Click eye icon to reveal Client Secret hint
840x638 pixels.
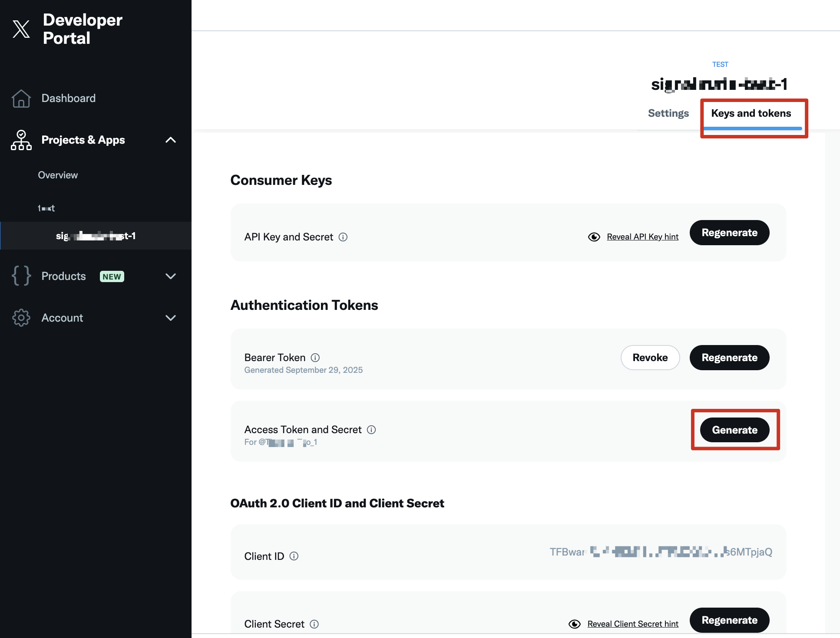[575, 624]
